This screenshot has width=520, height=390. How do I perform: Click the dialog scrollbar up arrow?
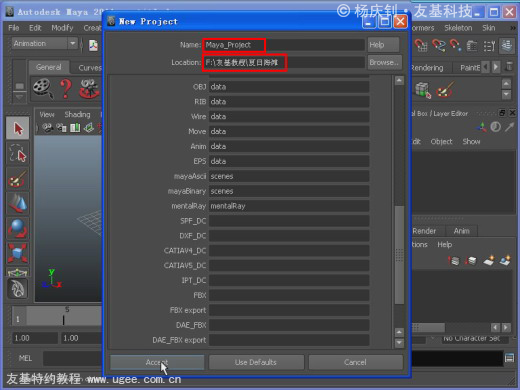[399, 81]
